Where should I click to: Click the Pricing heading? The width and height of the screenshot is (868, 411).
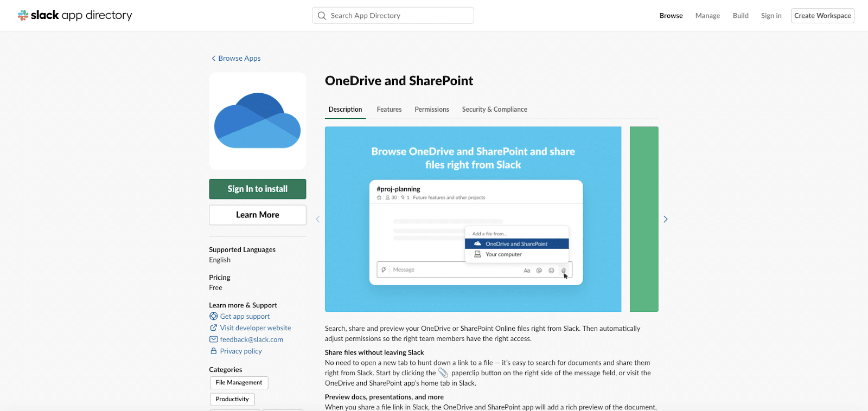pyautogui.click(x=220, y=278)
